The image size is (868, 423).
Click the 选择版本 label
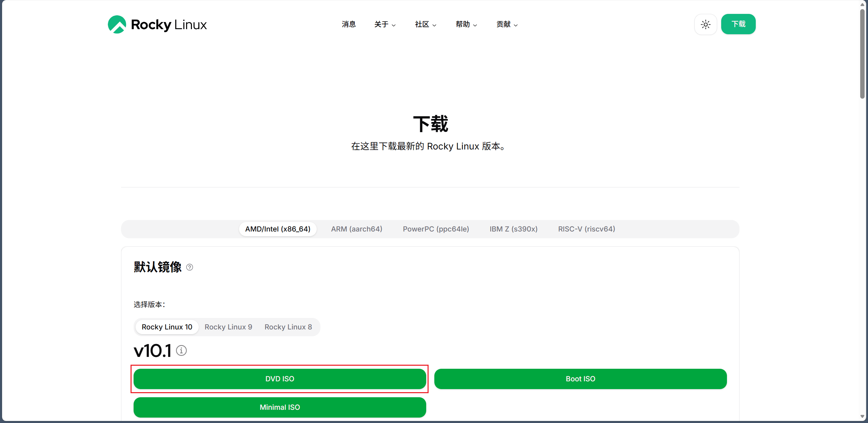point(149,304)
